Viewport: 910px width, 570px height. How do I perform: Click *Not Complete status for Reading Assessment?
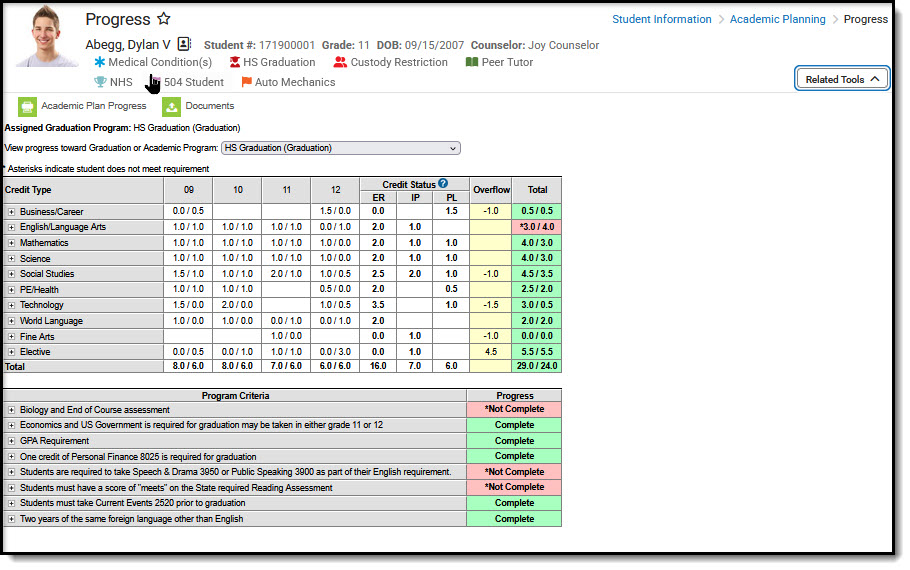[514, 488]
